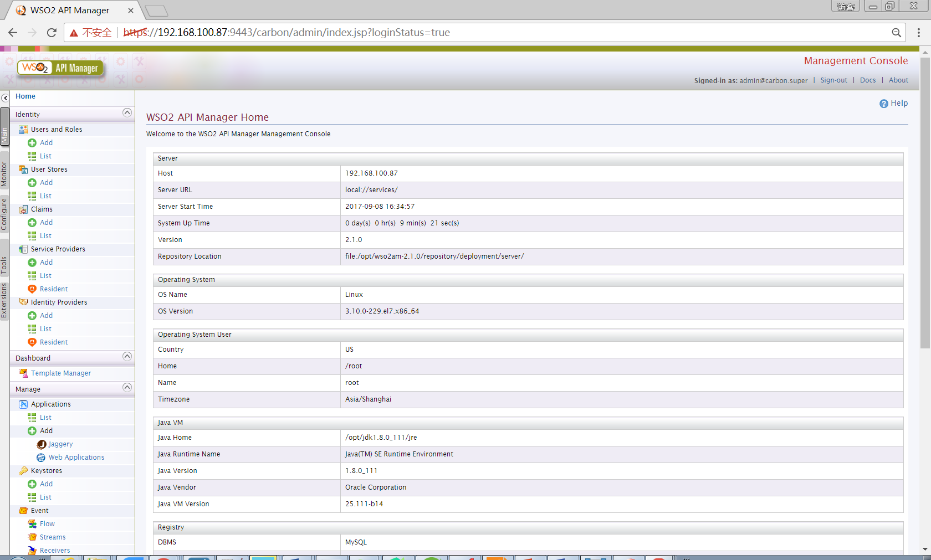Viewport: 931px width, 560px height.
Task: Click the Template Manager icon
Action: [x=23, y=373]
